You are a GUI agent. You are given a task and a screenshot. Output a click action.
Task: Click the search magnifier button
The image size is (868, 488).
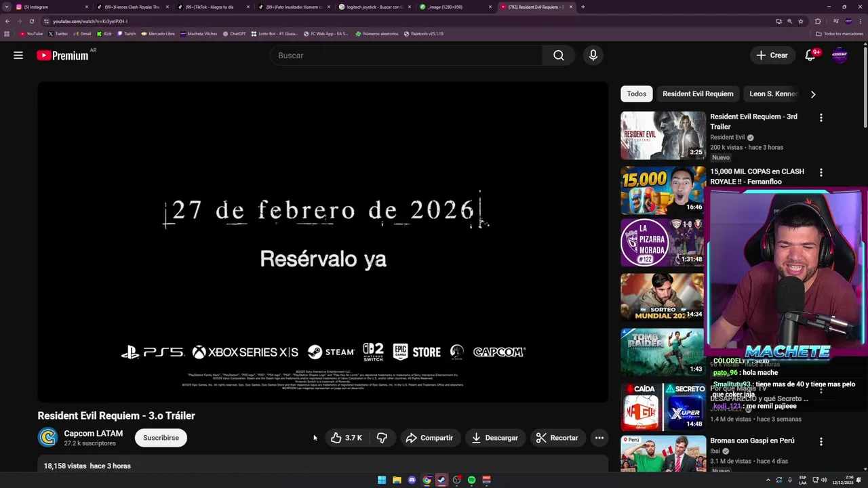(558, 56)
